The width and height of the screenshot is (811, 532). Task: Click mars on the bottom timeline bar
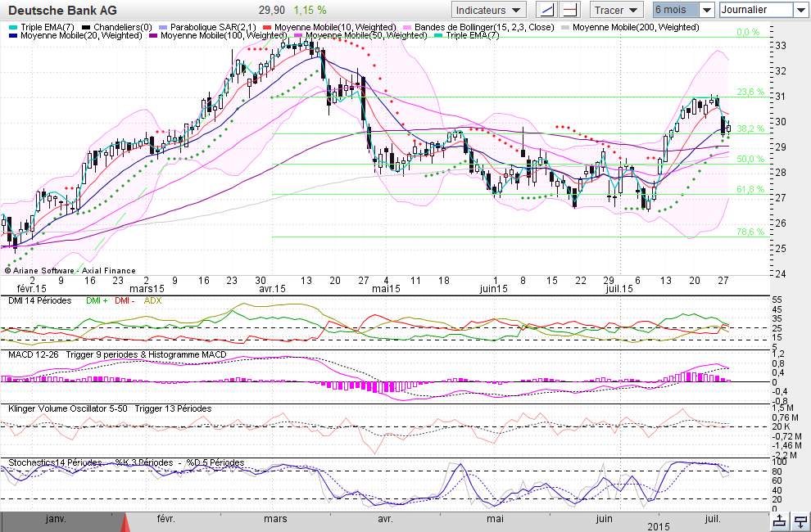pyautogui.click(x=275, y=519)
